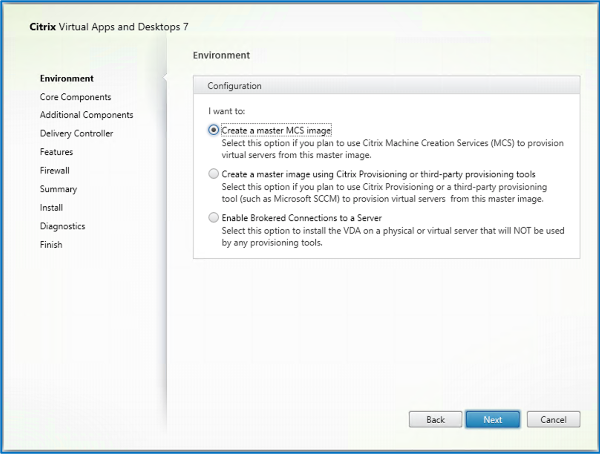Click the 'I want to:' label
Screen dimensions: 600x454
click(x=227, y=111)
